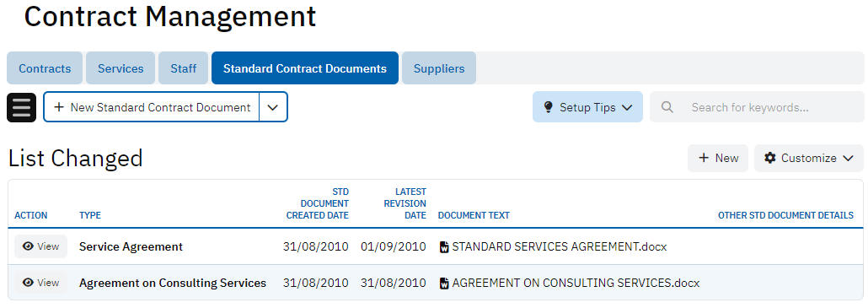868x308 pixels.
Task: View the Agreement on Consulting Services row
Action: [x=41, y=283]
